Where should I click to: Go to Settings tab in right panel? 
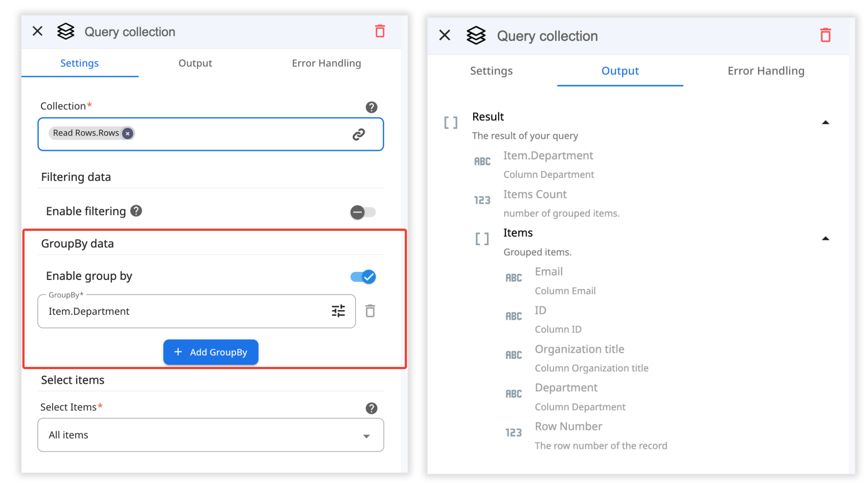pos(491,71)
